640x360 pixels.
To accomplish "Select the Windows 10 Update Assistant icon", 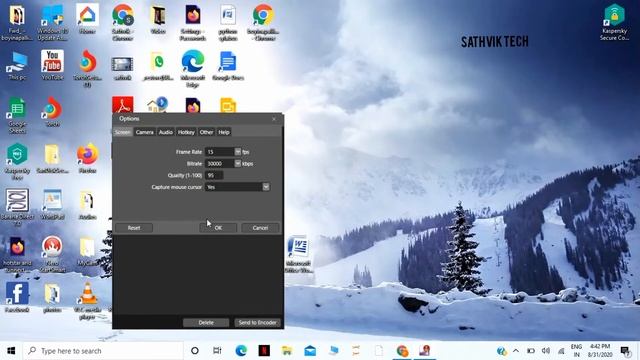I will tap(52, 22).
